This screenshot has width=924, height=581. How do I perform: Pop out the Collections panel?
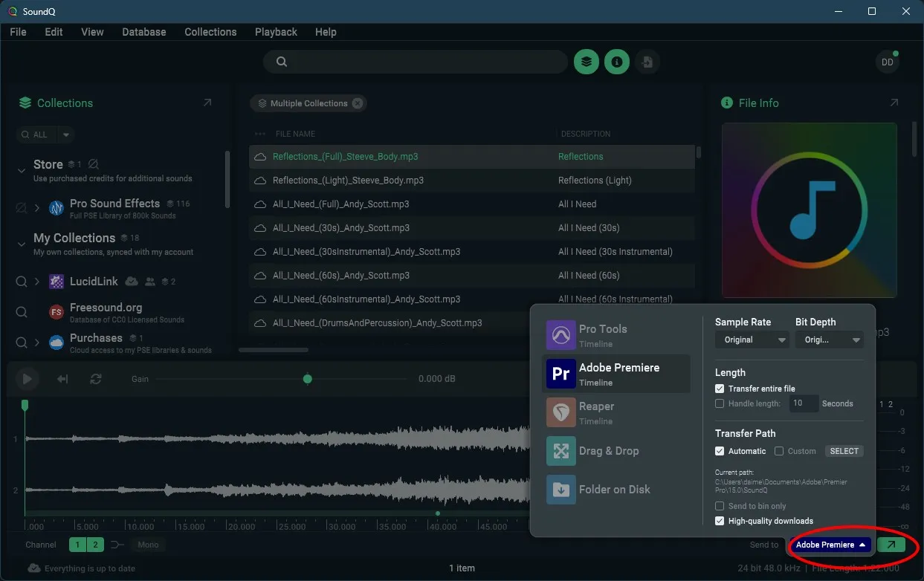pyautogui.click(x=207, y=103)
